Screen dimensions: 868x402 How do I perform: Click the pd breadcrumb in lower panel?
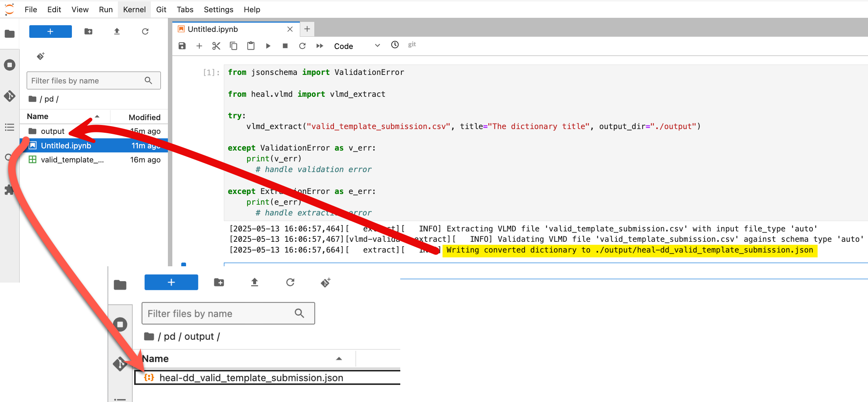pyautogui.click(x=169, y=336)
